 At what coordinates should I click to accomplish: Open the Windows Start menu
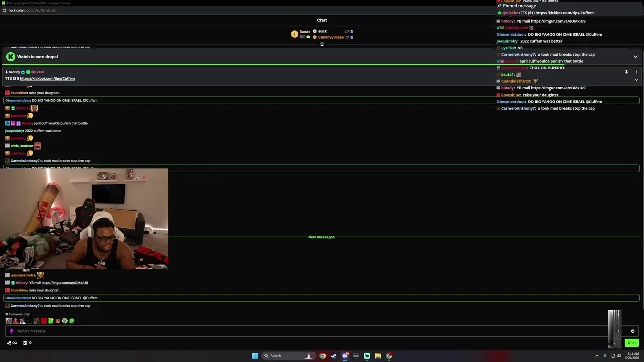255,356
